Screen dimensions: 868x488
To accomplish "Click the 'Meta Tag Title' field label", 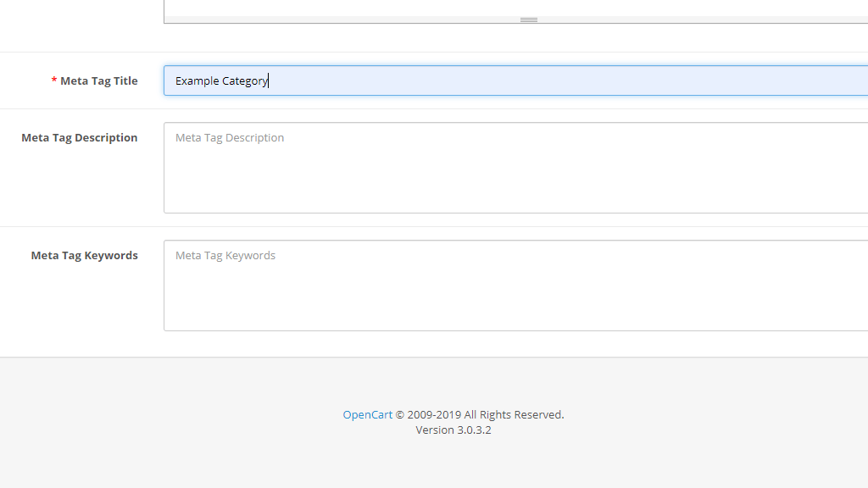I will click(99, 80).
